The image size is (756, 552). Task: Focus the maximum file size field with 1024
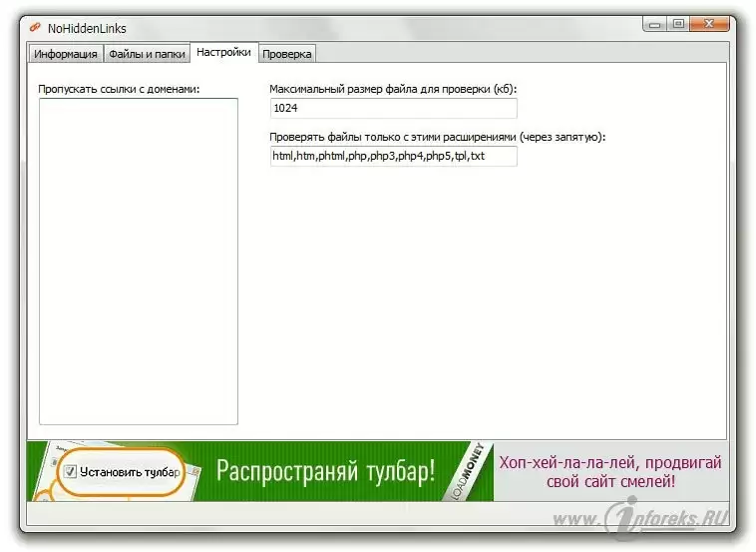(x=393, y=108)
